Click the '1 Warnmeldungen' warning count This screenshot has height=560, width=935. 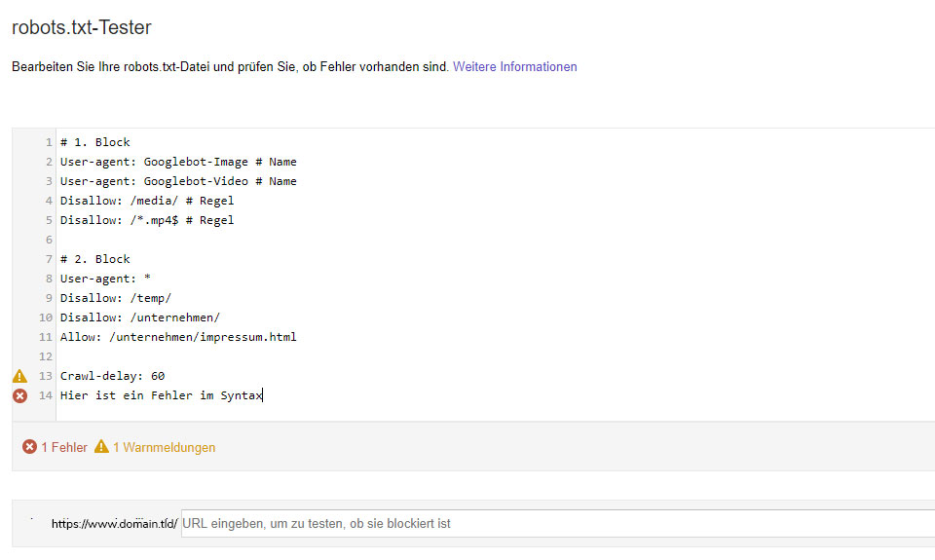(164, 447)
